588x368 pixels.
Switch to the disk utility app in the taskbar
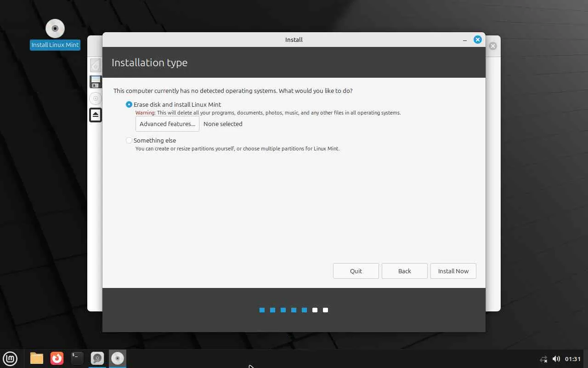[97, 358]
